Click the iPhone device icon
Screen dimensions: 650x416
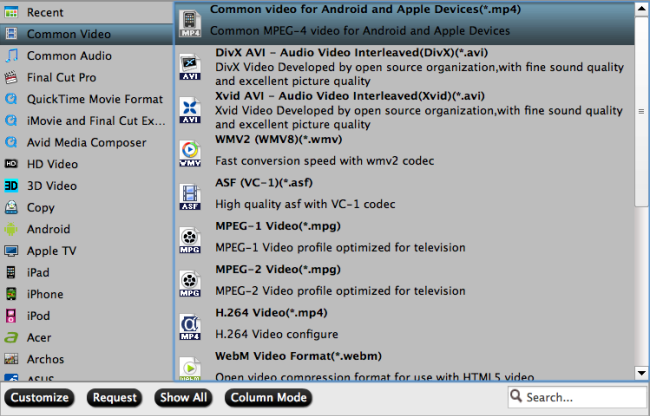click(x=11, y=294)
